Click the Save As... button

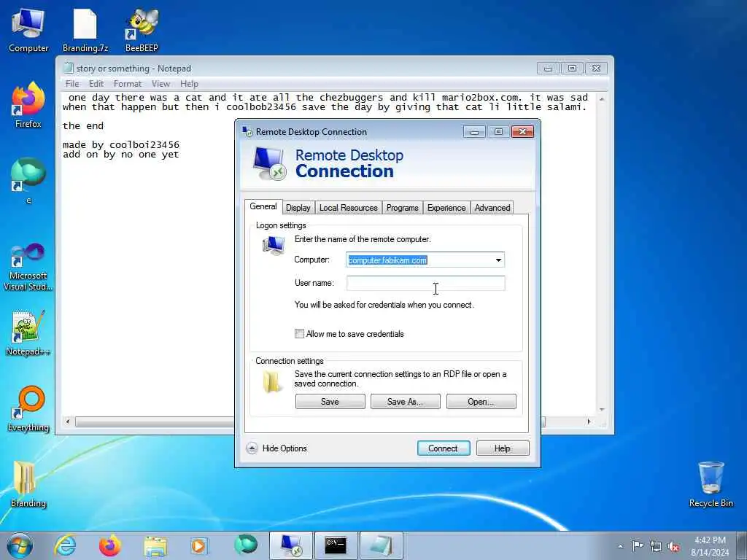coord(406,402)
